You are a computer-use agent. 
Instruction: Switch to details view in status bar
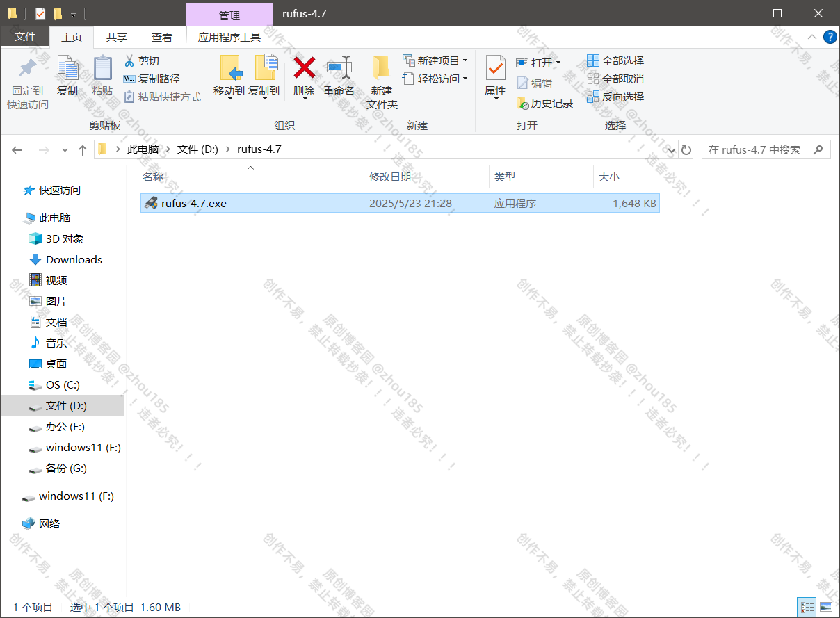click(807, 607)
